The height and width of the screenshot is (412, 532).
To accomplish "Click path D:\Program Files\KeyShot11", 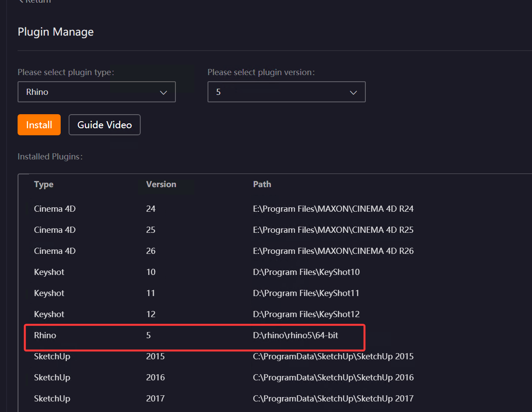I will pos(306,293).
